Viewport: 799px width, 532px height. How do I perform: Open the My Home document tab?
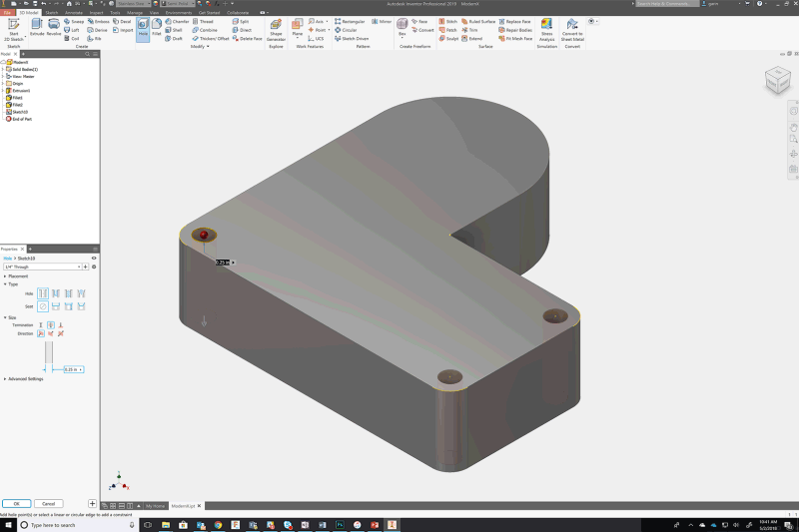[155, 506]
